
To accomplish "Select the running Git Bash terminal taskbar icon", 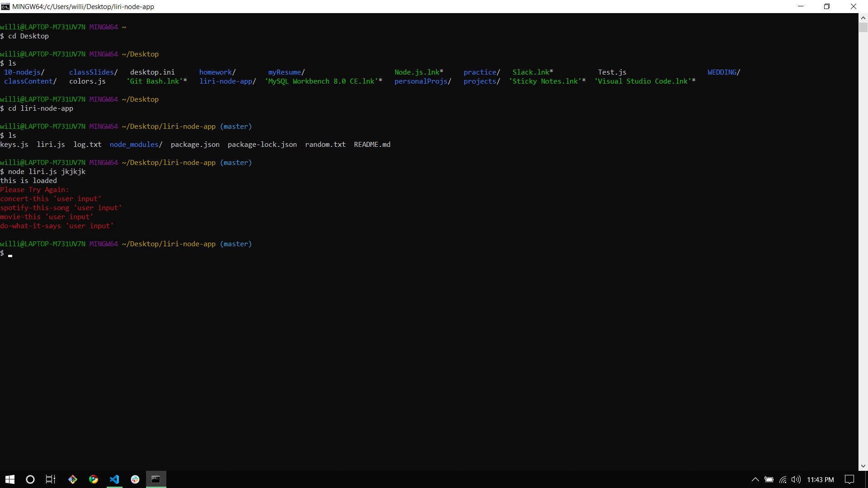I will pyautogui.click(x=156, y=479).
